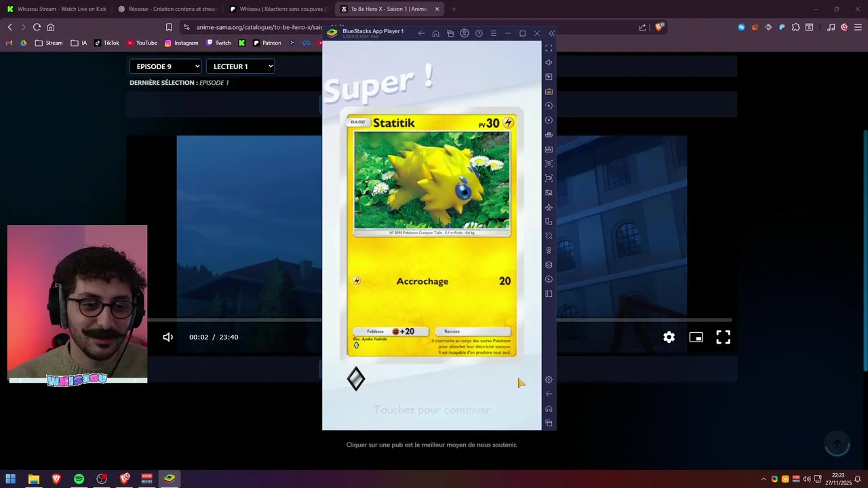Open BlueStacks game controls keyboard icon
The image size is (868, 488).
click(549, 91)
